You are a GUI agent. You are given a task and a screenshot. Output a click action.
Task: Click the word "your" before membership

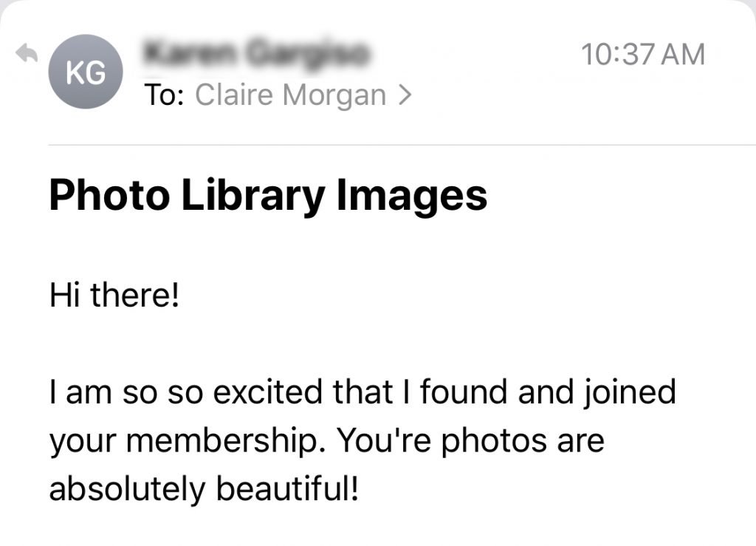(78, 441)
